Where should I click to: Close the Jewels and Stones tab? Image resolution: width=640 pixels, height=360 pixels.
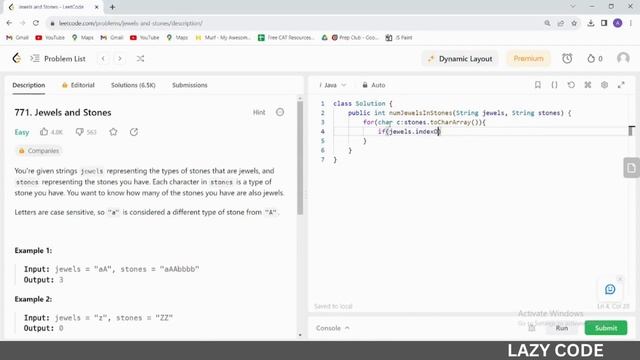[x=97, y=7]
